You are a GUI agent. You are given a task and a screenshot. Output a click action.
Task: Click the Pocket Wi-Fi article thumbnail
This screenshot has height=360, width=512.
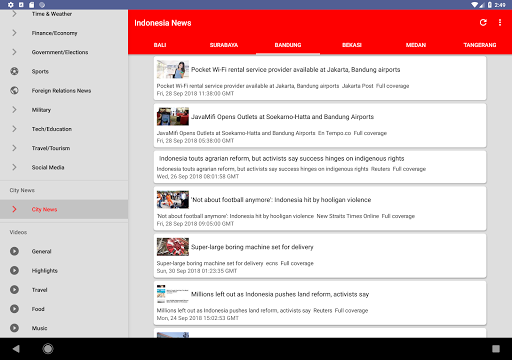coord(173,69)
